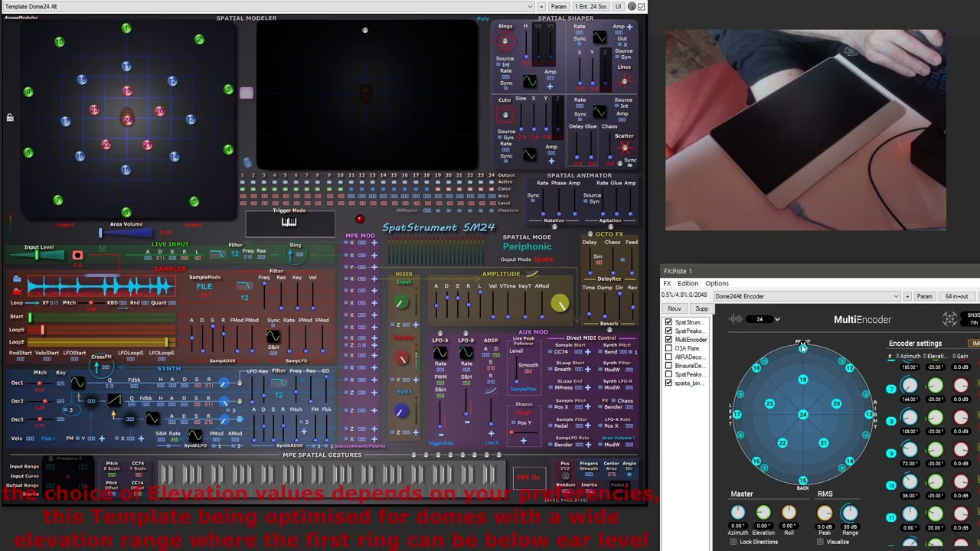Toggle the Visualize checkbox
The width and height of the screenshot is (980, 551).
[x=820, y=542]
